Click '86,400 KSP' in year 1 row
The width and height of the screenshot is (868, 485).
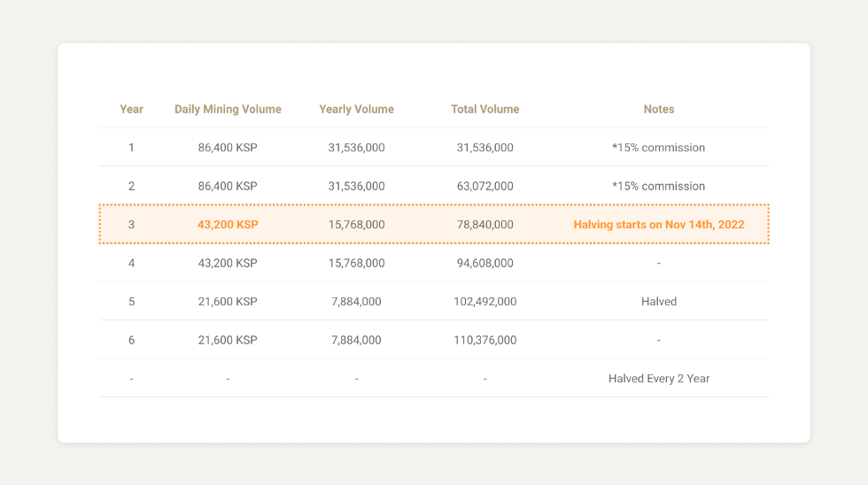pyautogui.click(x=228, y=148)
